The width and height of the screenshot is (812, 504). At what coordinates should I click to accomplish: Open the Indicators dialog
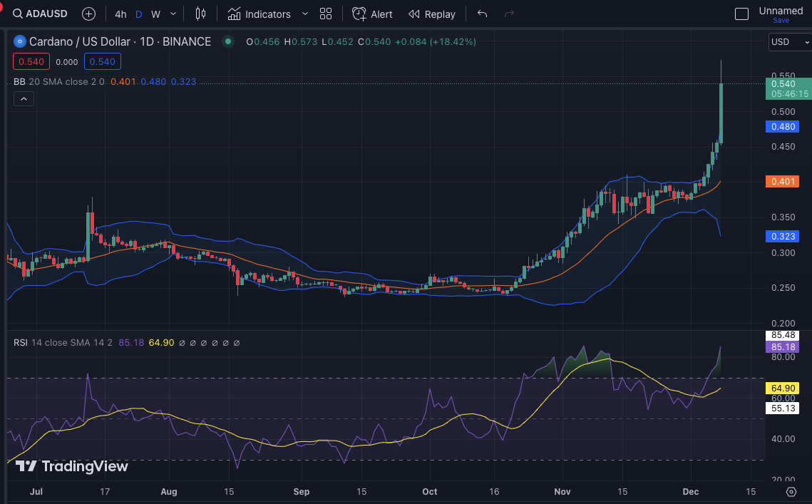pos(259,14)
